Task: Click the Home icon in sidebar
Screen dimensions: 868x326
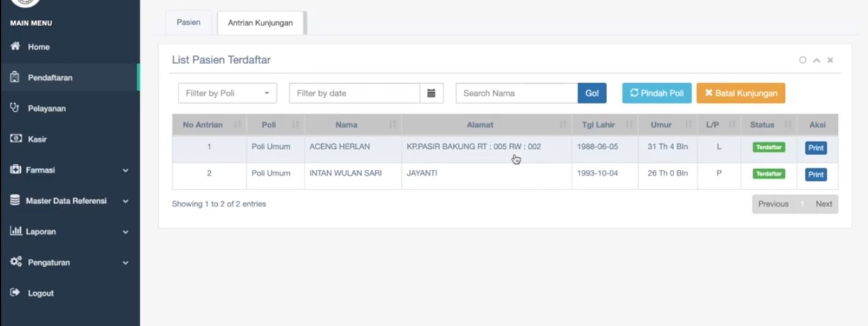Action: (15, 47)
